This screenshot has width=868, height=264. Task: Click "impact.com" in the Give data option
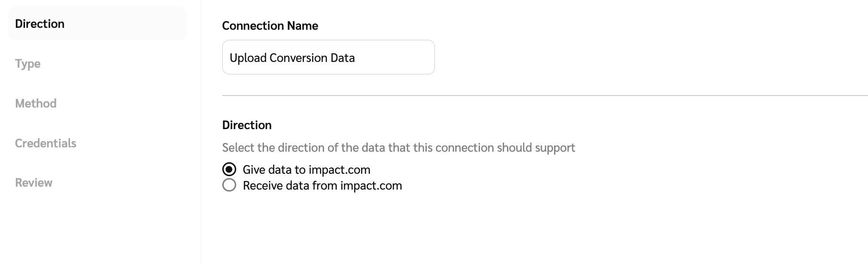click(339, 170)
